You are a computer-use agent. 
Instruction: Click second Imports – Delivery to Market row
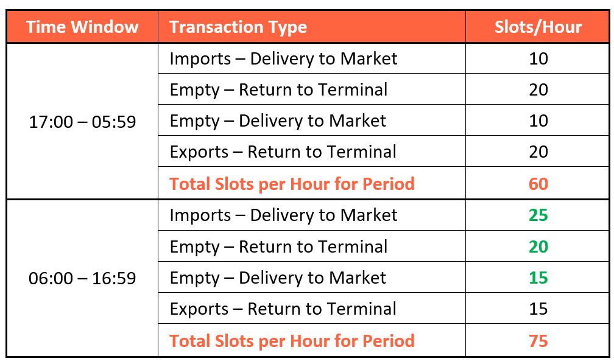pos(384,215)
